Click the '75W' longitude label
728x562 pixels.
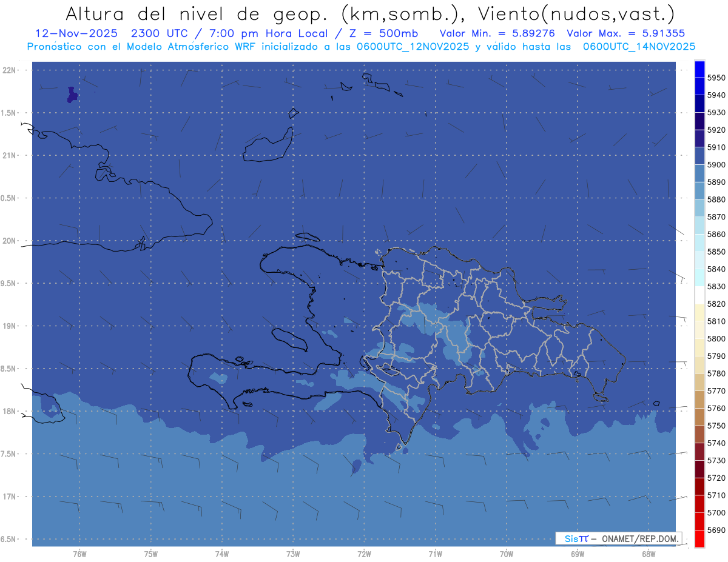(x=151, y=554)
